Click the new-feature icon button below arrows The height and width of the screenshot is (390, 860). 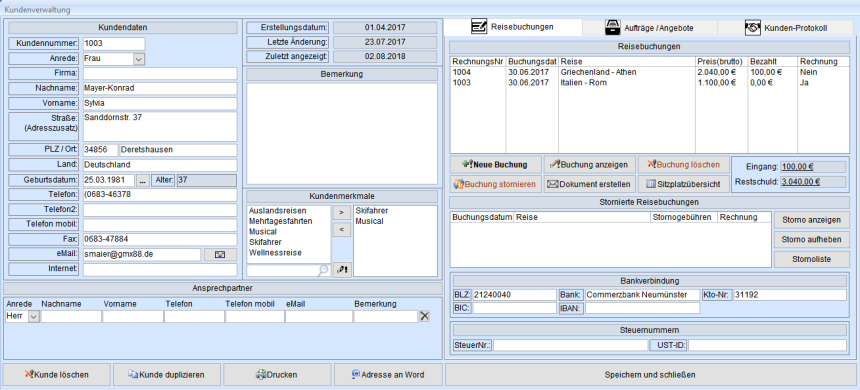[342, 270]
